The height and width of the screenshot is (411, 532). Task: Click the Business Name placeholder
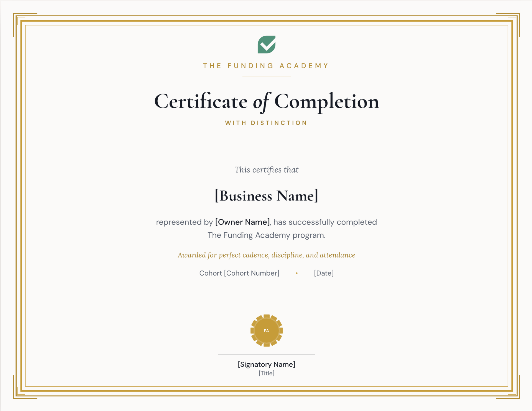[x=266, y=196]
